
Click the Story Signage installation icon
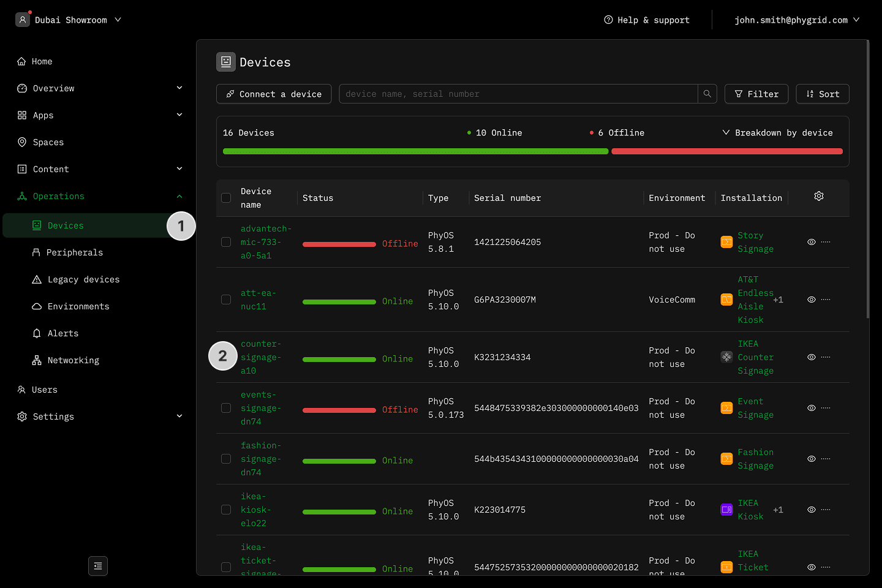point(726,242)
